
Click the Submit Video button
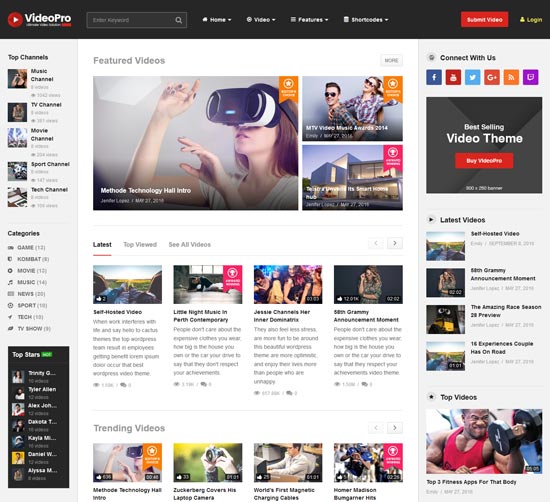click(x=484, y=20)
